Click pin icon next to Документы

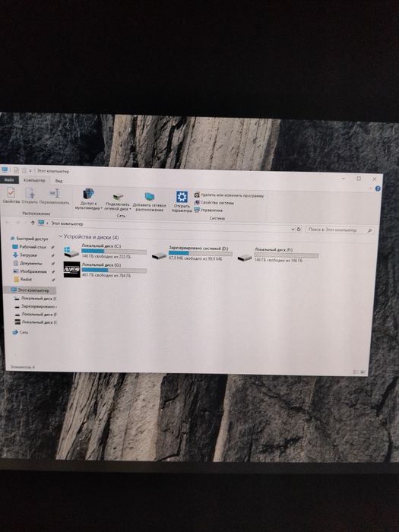52,264
